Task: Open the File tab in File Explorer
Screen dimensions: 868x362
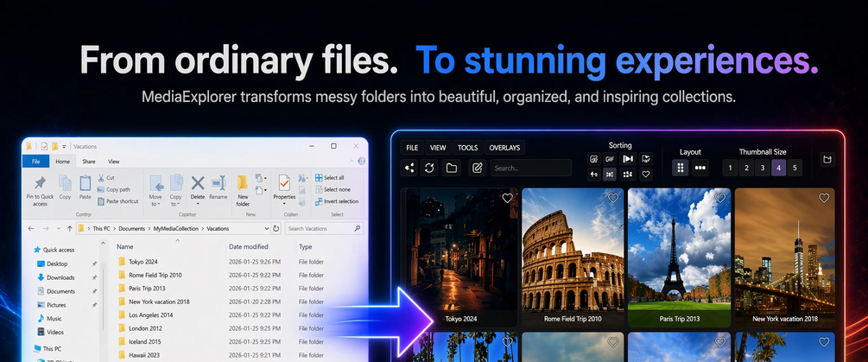Action: (36, 162)
